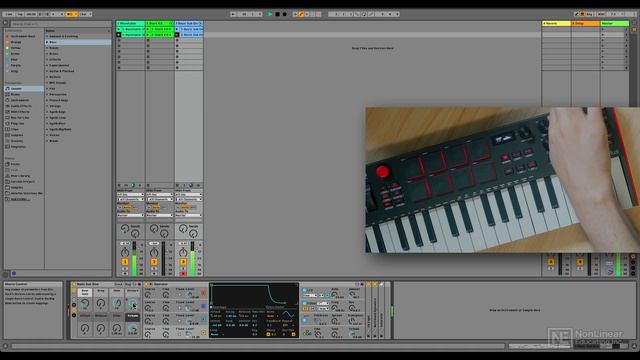Image resolution: width=640 pixels, height=360 pixels.
Task: Select the A Reverb return track header
Action: (x=556, y=24)
